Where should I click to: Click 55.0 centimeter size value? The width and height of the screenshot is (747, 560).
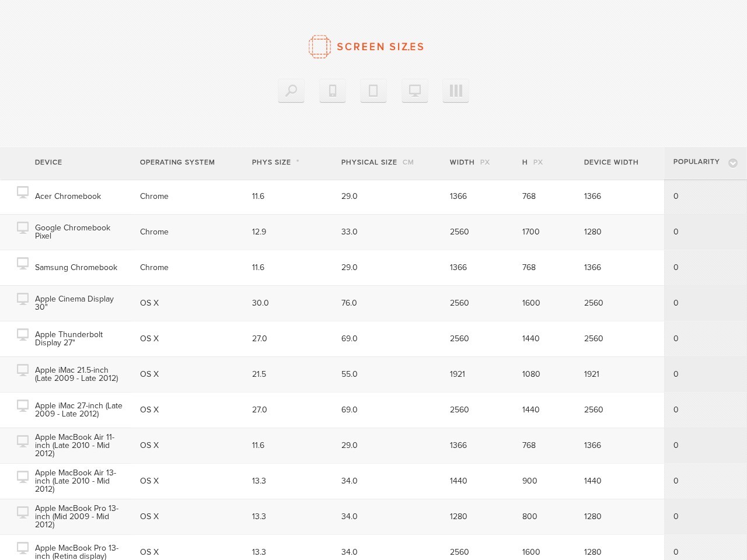(350, 374)
